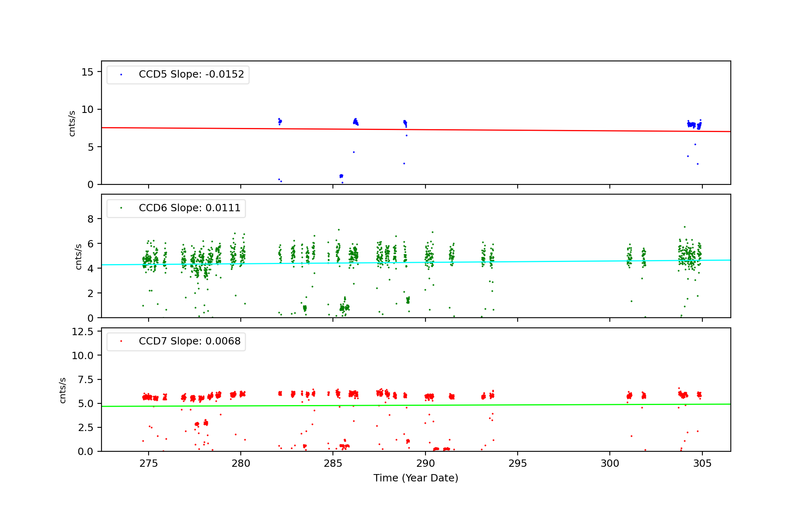Click the 15 y-axis tick in top plot
Image resolution: width=812 pixels, height=507 pixels.
87,72
